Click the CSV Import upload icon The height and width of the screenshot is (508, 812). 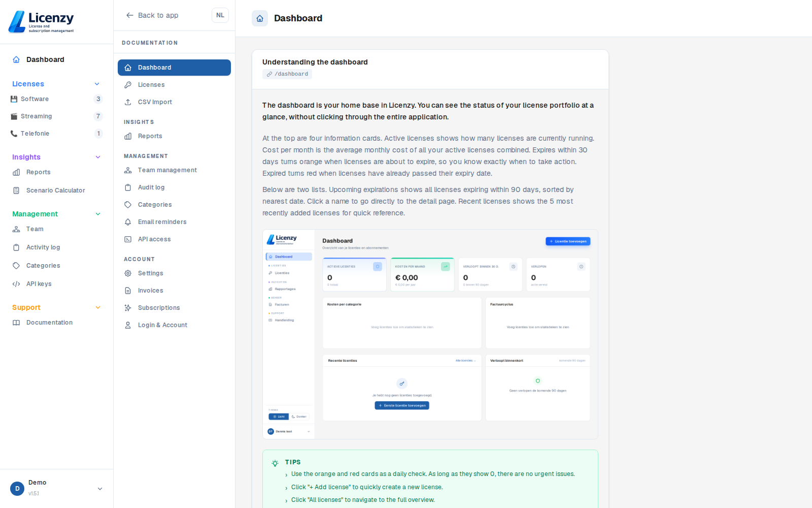[128, 102]
